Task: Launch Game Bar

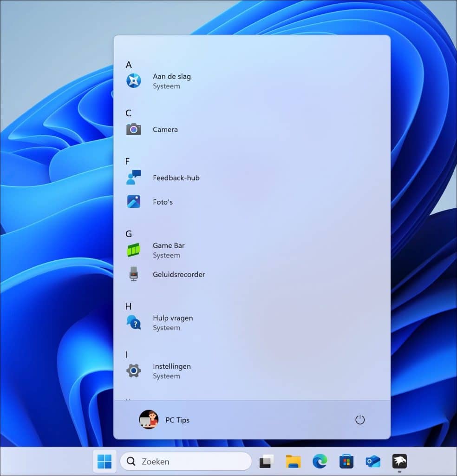Action: [x=168, y=250]
